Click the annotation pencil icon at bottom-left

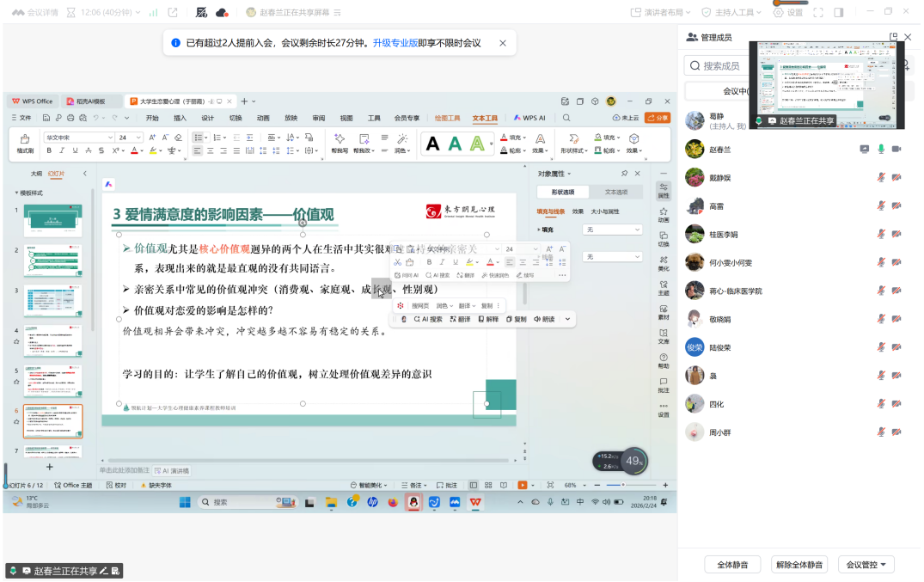[x=104, y=571]
